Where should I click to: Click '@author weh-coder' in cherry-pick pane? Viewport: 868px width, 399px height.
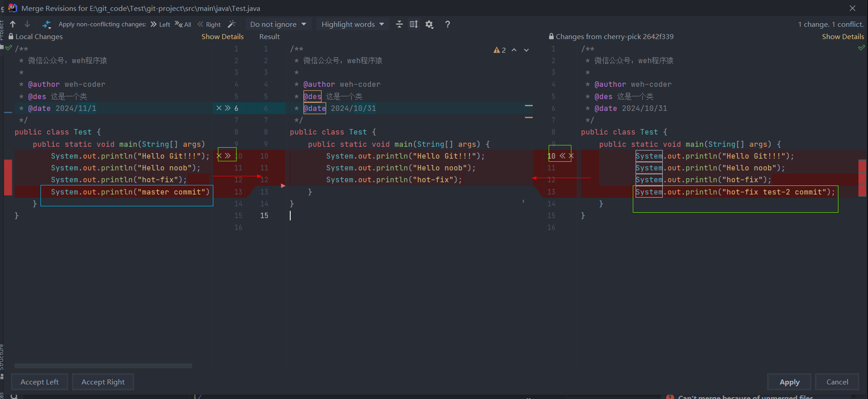tap(633, 84)
